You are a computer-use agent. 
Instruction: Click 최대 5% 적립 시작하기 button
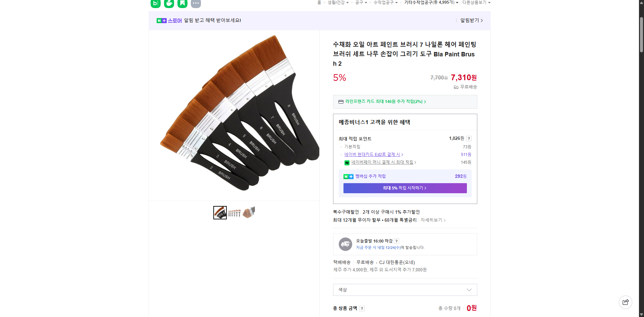tap(405, 188)
